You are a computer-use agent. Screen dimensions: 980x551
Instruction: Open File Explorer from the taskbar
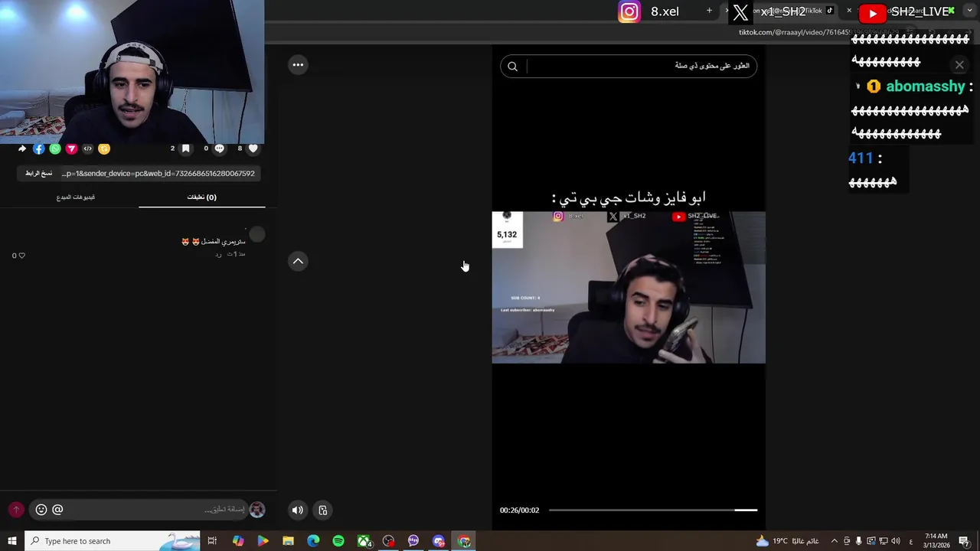click(x=288, y=541)
